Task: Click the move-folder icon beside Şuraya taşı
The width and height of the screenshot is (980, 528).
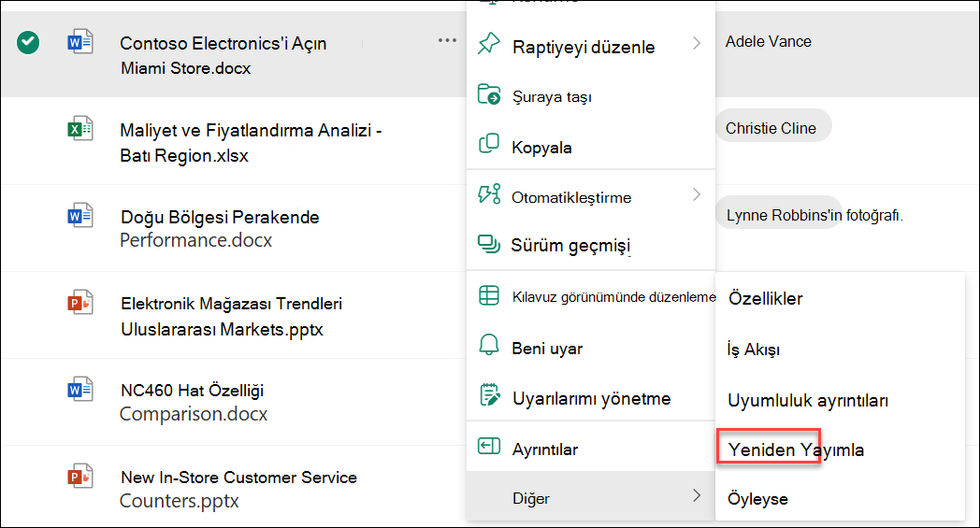Action: pos(489,94)
